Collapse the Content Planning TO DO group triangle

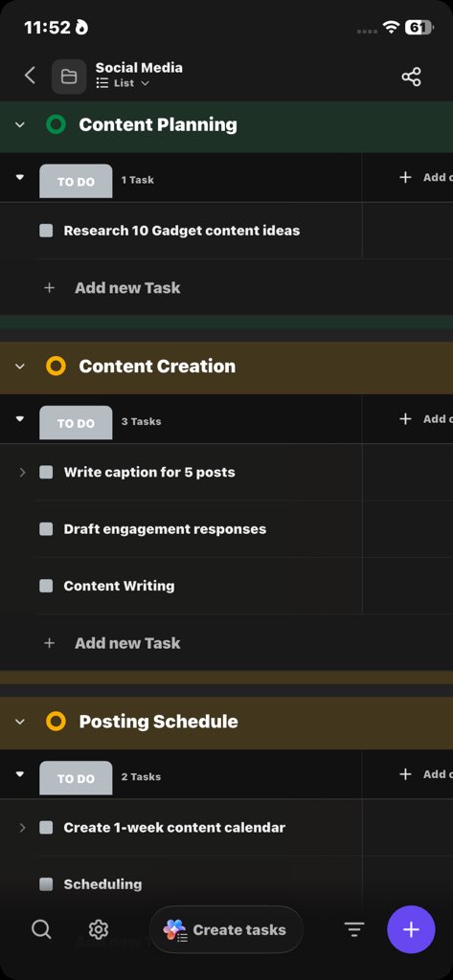coord(20,177)
